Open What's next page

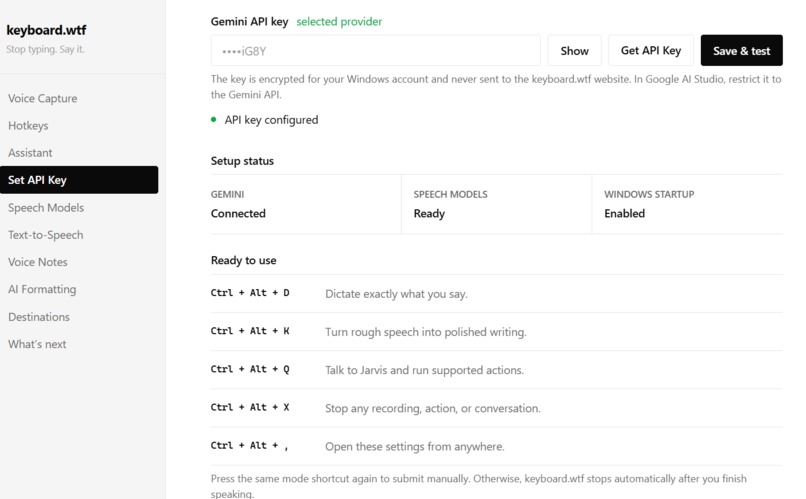pyautogui.click(x=37, y=344)
